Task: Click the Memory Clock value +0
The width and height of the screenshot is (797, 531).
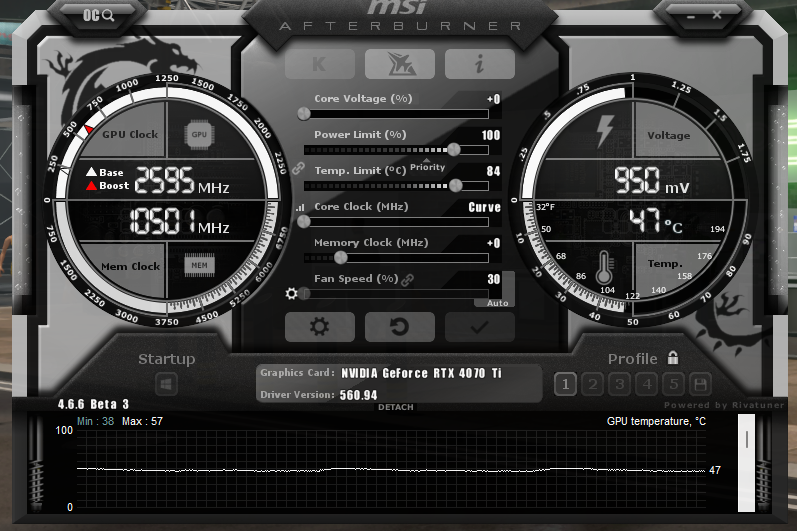Action: (494, 243)
